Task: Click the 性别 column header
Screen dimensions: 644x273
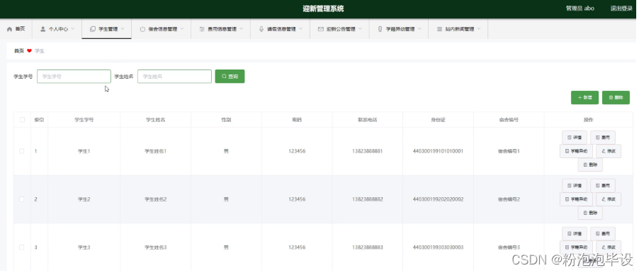Action: [226, 120]
